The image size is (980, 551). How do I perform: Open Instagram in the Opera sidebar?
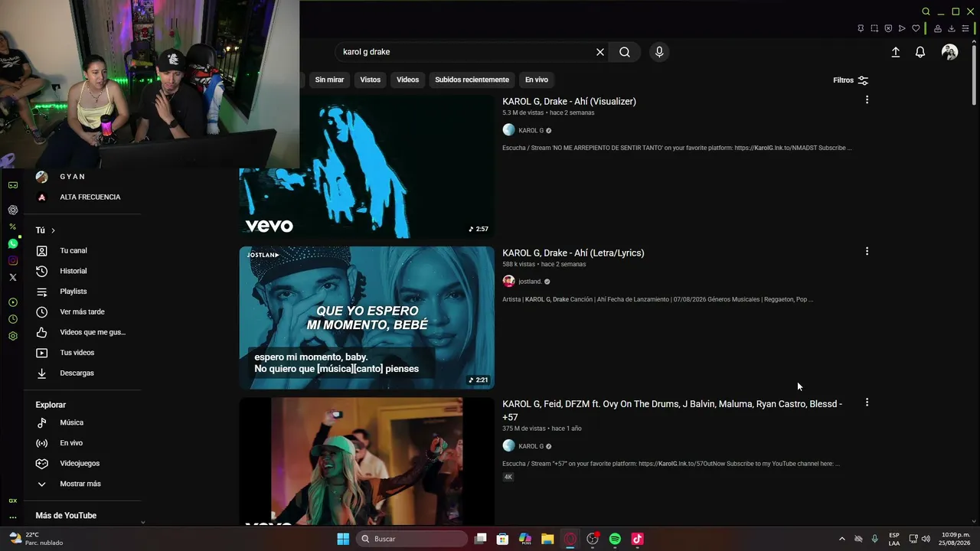click(x=12, y=260)
